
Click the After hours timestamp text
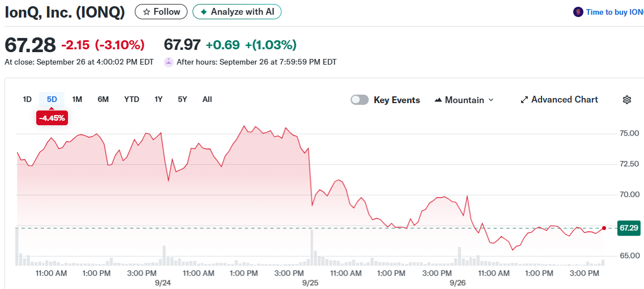[x=256, y=62]
